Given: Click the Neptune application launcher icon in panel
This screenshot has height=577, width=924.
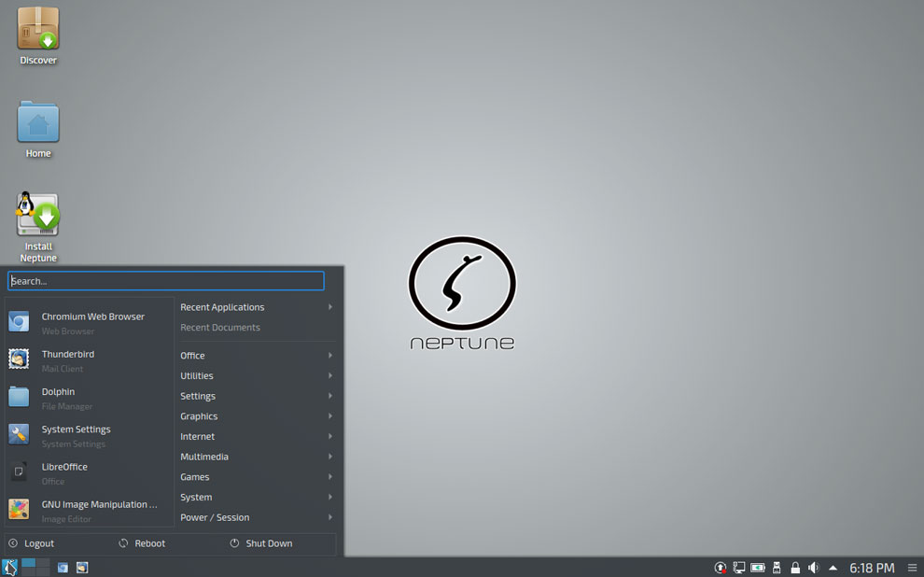Looking at the screenshot, I should pos(9,568).
